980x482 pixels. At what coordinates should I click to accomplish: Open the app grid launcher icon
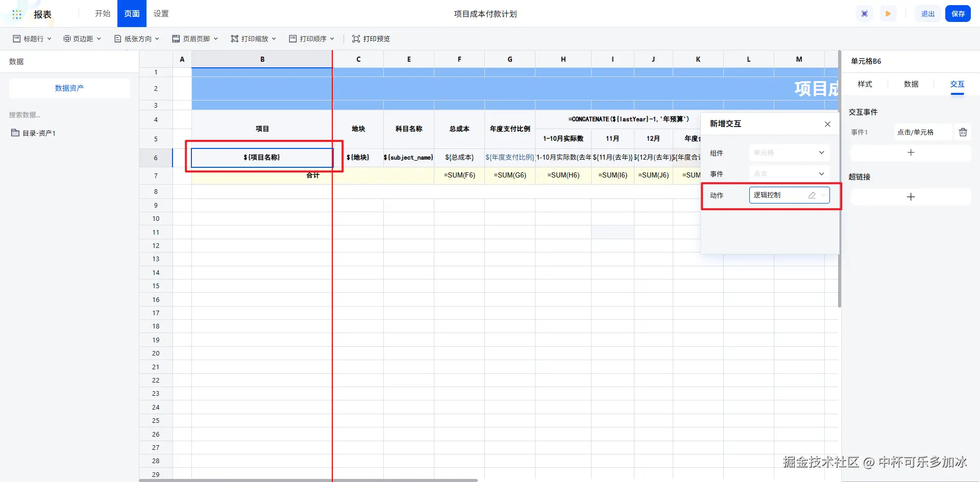tap(17, 14)
